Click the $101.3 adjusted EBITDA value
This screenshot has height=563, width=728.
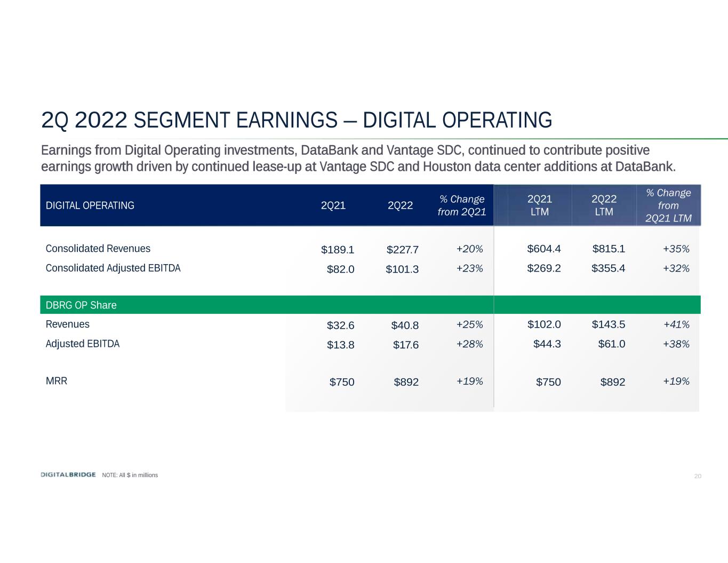(402, 269)
